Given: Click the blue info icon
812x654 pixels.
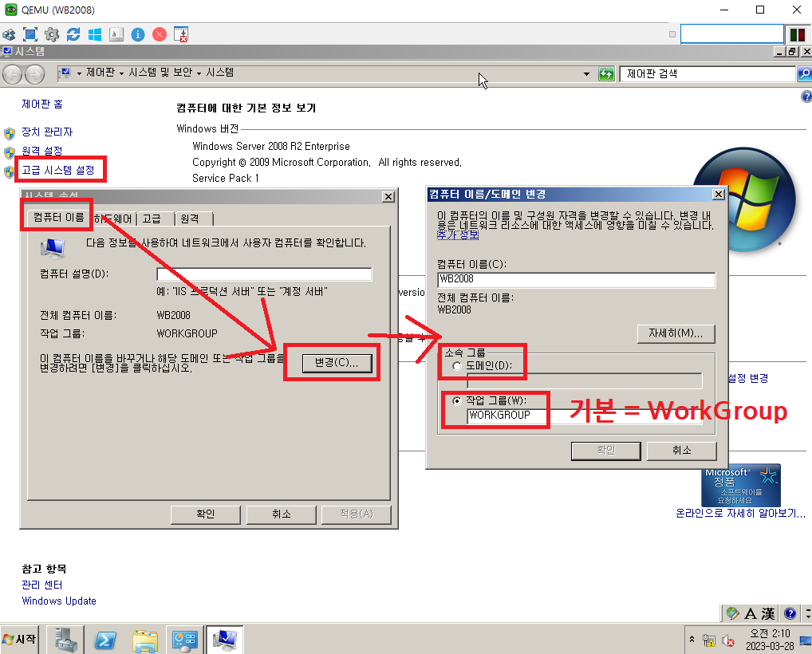Looking at the screenshot, I should [138, 34].
